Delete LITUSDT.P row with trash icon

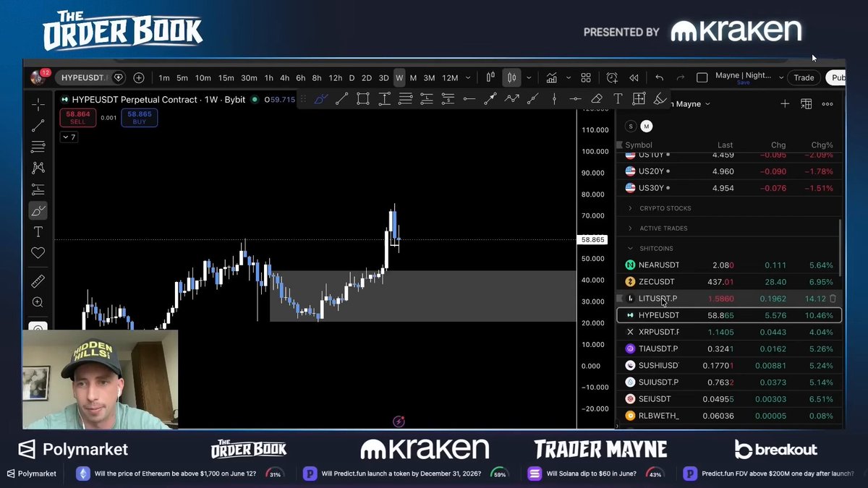point(833,299)
